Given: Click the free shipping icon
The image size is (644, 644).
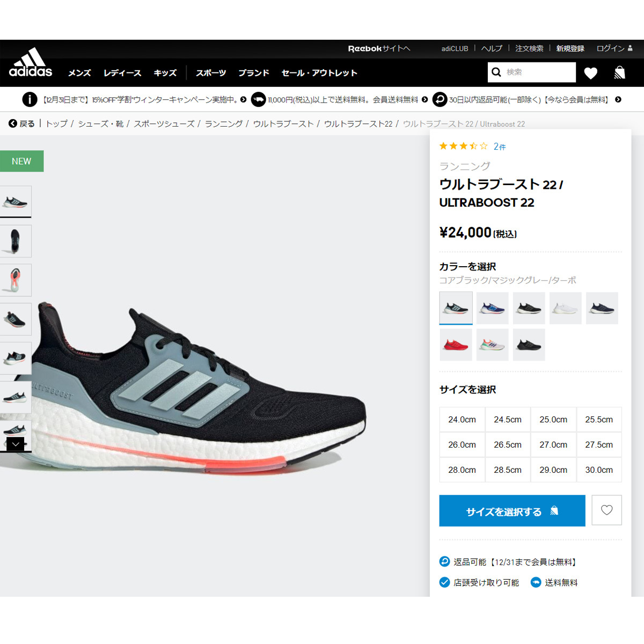Looking at the screenshot, I should [x=536, y=582].
